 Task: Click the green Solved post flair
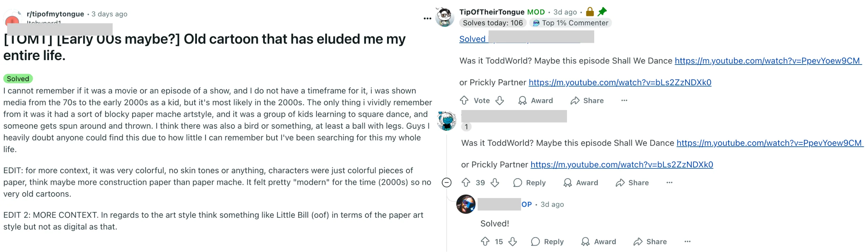18,79
